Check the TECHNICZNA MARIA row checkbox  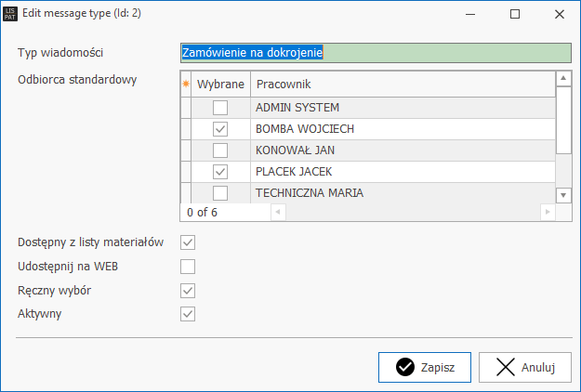pyautogui.click(x=220, y=193)
